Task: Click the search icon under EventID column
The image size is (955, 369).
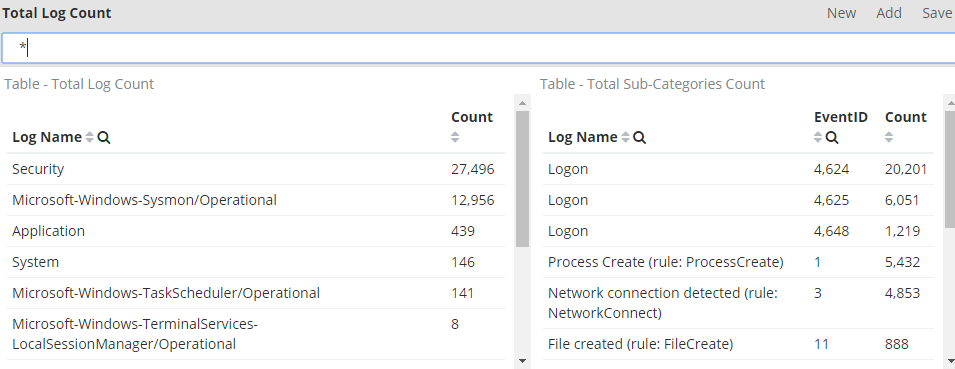Action: pyautogui.click(x=832, y=138)
